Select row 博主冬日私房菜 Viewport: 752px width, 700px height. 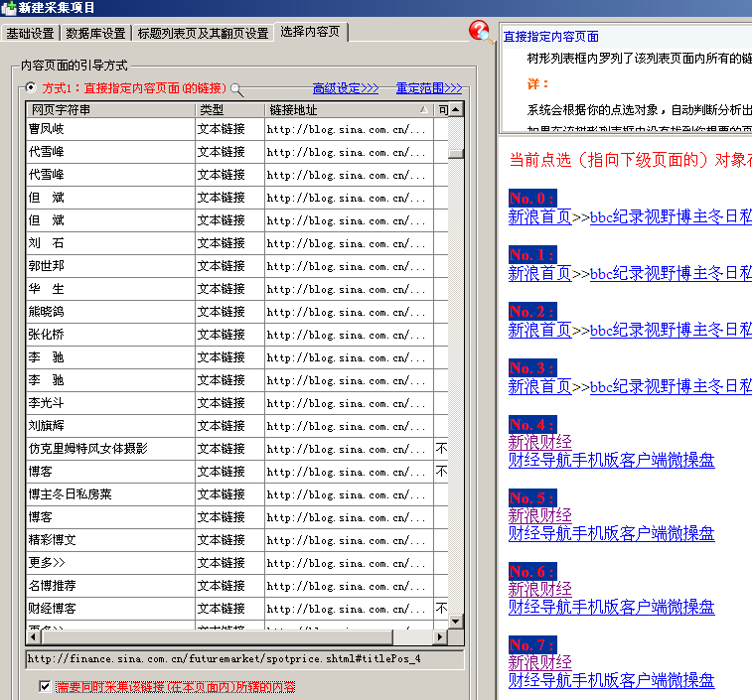click(x=237, y=494)
